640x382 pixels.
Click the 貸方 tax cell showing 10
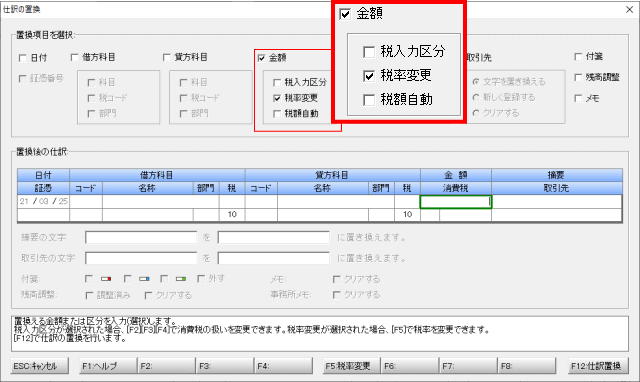click(407, 215)
